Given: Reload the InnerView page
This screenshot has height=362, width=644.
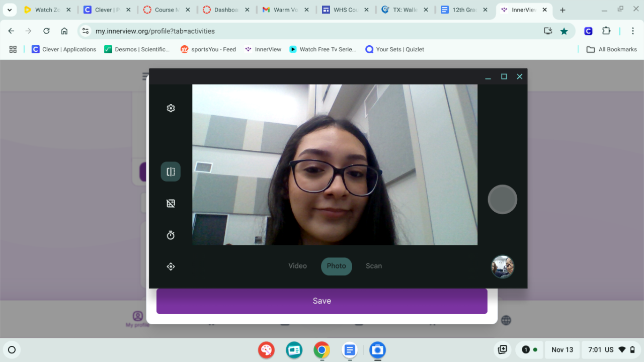Looking at the screenshot, I should [46, 31].
